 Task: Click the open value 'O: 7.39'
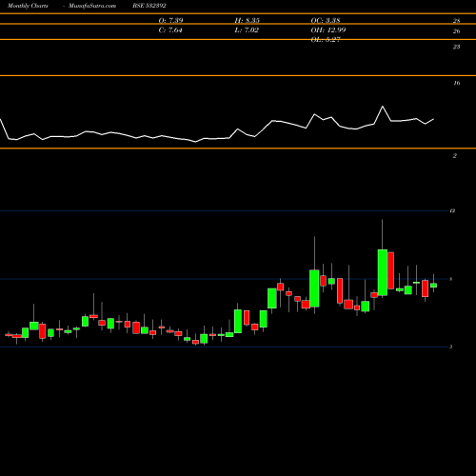tap(170, 20)
